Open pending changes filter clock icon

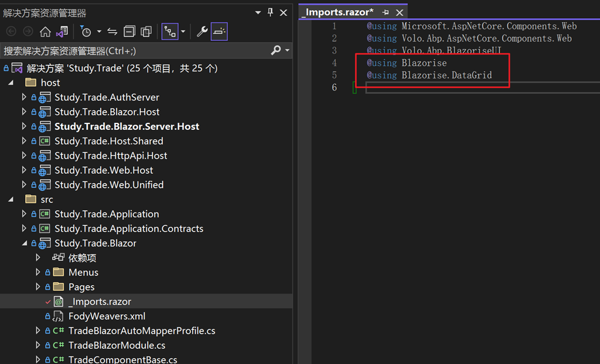pyautogui.click(x=86, y=32)
